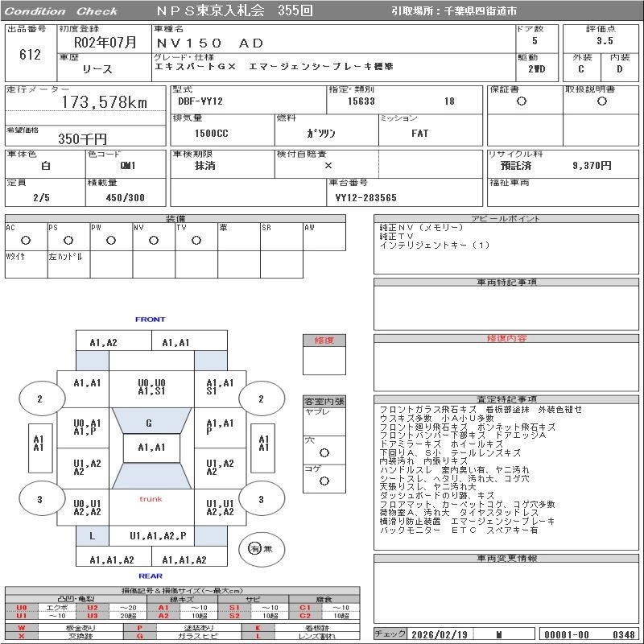This screenshot has width=644, height=644.
Task: Click the TV equipment circle
Action: (x=196, y=240)
